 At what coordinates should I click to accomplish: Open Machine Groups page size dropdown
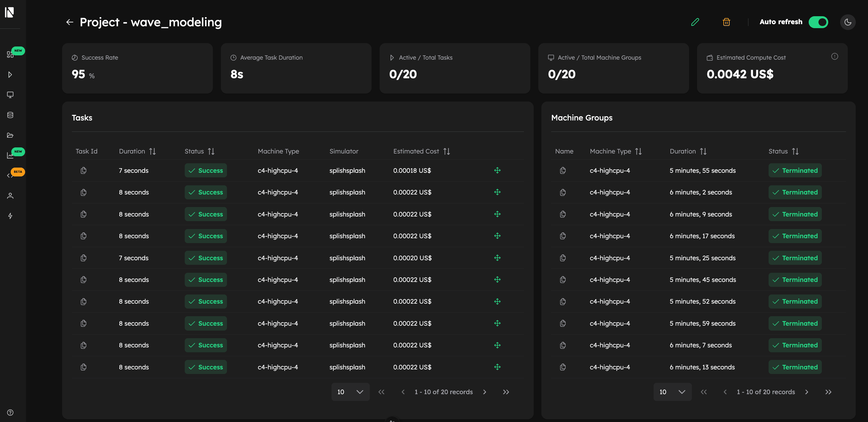point(673,392)
